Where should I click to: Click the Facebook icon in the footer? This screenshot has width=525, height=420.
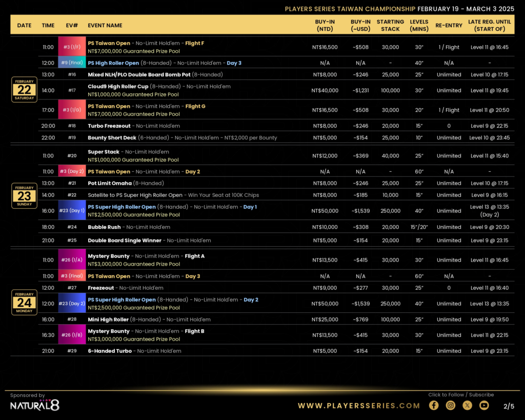coord(434,405)
